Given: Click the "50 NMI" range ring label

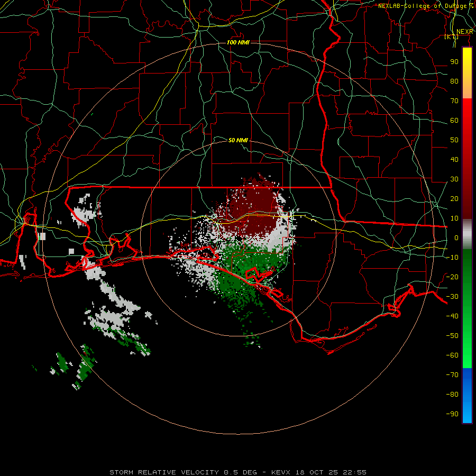Looking at the screenshot, I should [238, 140].
